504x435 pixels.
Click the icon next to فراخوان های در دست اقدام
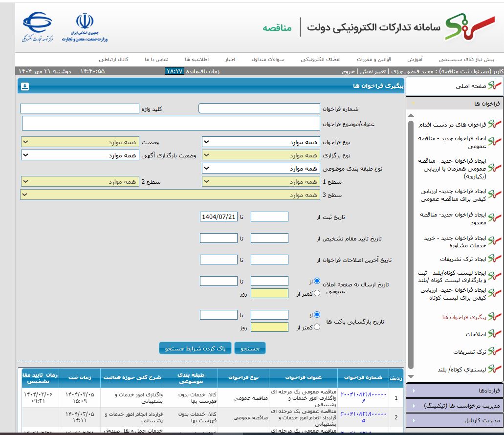pyautogui.click(x=497, y=124)
